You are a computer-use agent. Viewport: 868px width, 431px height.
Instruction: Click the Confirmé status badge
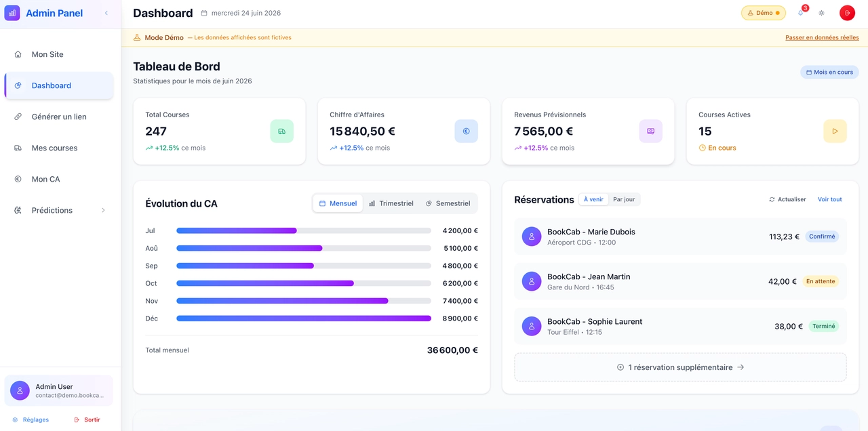click(822, 237)
